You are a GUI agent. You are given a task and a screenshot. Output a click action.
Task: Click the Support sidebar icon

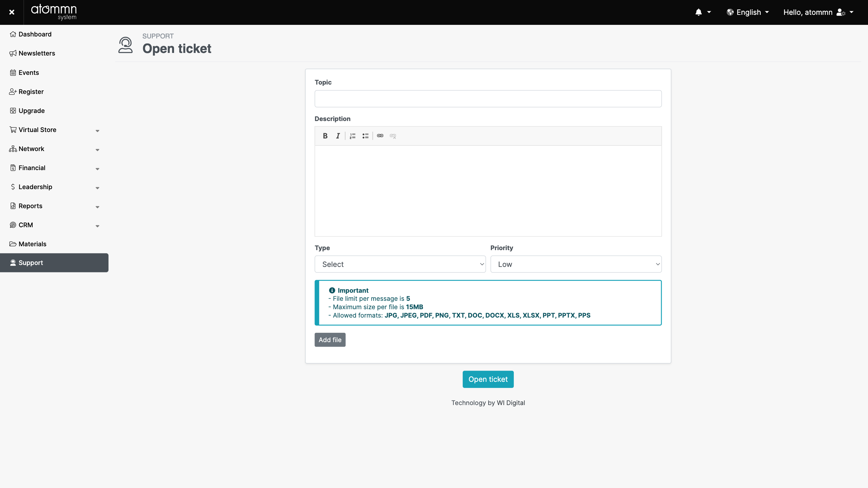point(13,263)
